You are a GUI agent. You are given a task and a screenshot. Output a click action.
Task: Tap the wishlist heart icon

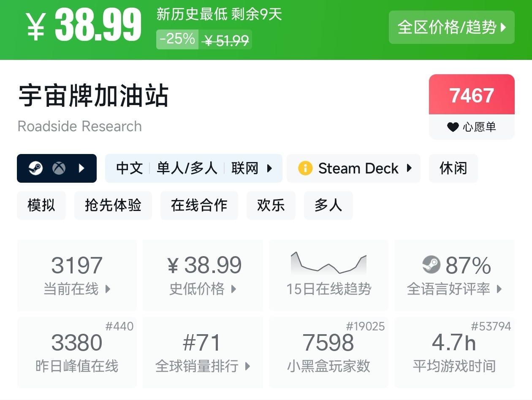453,127
